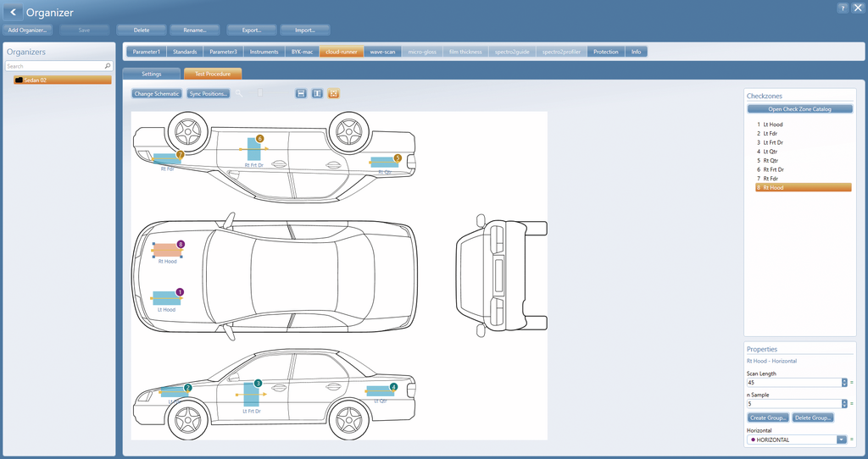Select '1 Lt Hood' in Checkzones list
Viewport: 868px width, 459px height.
(x=804, y=124)
